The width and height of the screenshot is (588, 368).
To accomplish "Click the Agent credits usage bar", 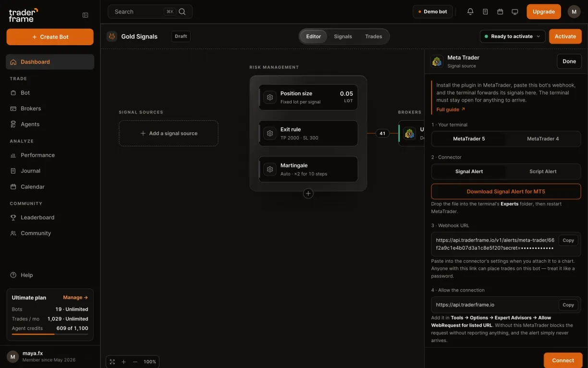I will coord(50,334).
